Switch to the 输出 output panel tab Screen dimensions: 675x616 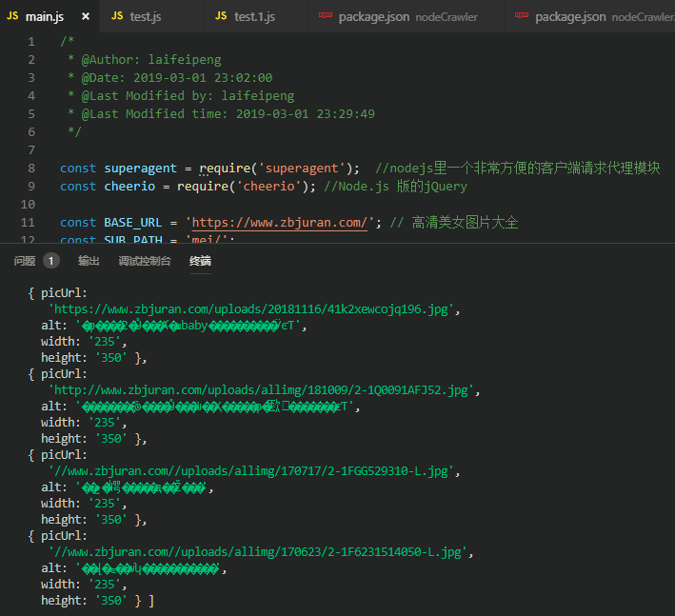[89, 261]
